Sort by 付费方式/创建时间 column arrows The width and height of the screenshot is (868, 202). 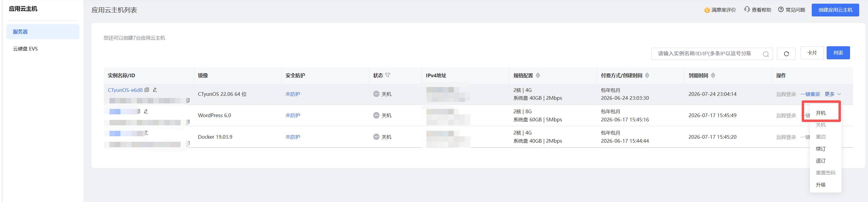click(647, 75)
